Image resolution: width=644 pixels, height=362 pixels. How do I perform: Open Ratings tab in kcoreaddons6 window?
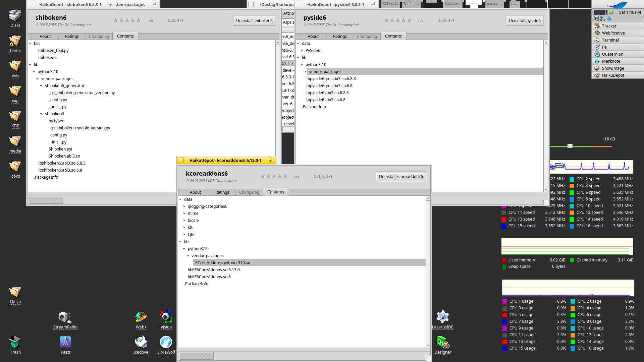click(222, 192)
